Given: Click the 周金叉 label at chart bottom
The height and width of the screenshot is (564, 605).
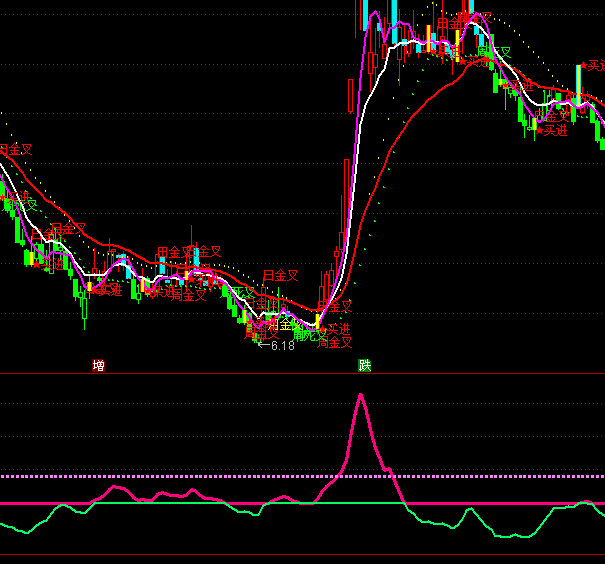Looking at the screenshot, I should coord(335,342).
